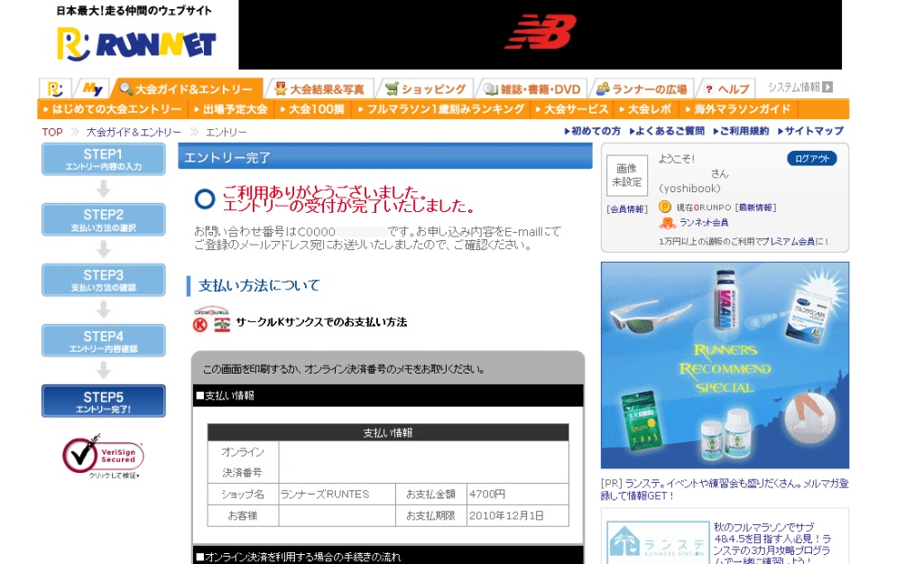The image size is (924, 564).
Task: Click STEP3 支払い方法の確認 step
Action: (103, 280)
